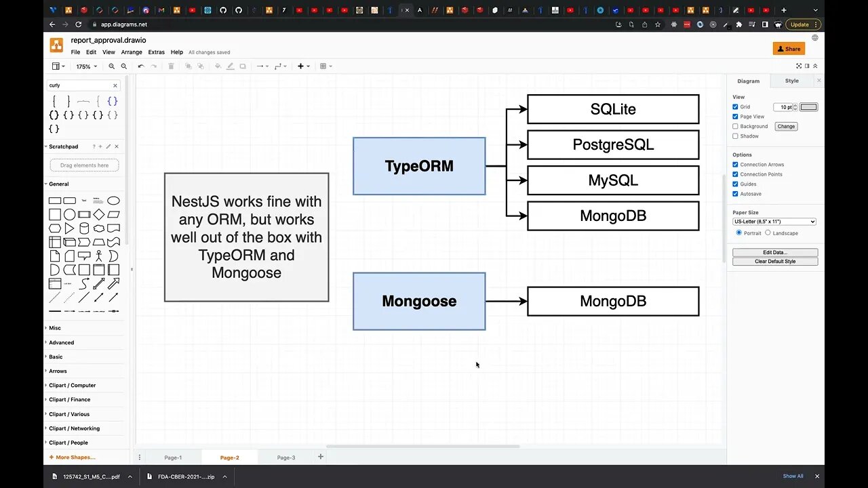Click Clear Default Style button

point(775,261)
